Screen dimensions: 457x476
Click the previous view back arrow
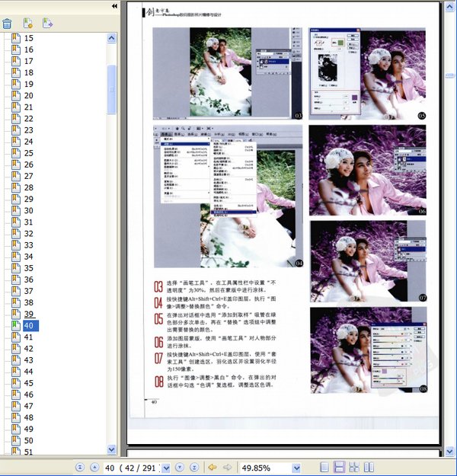point(213,467)
